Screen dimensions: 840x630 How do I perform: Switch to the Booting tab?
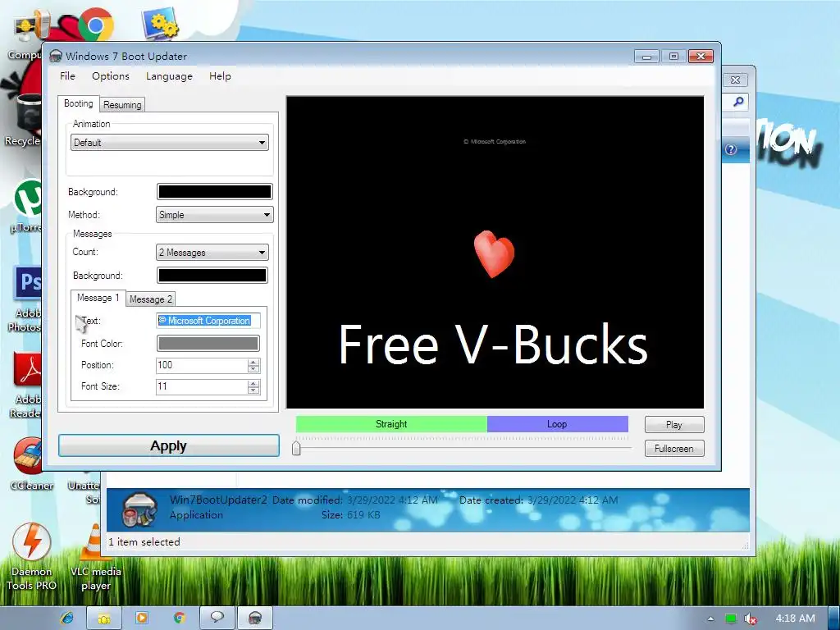click(x=78, y=103)
